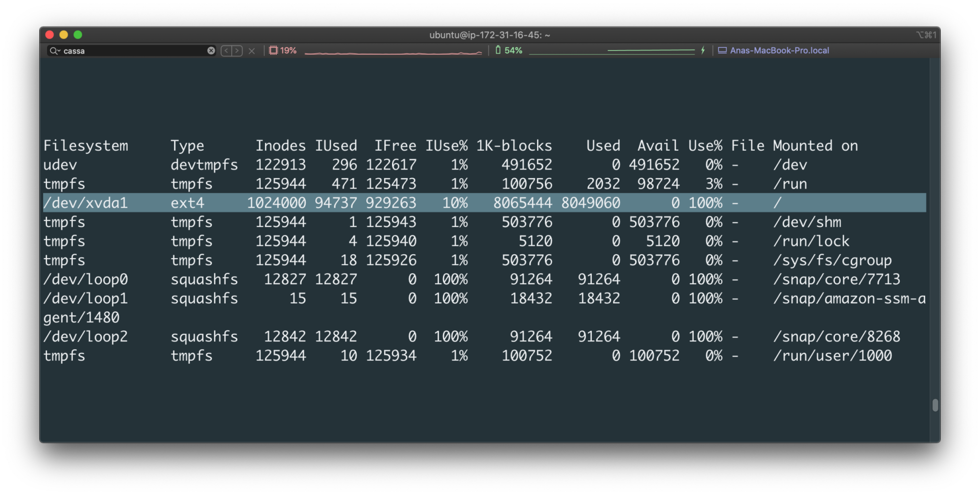The width and height of the screenshot is (980, 495).
Task: Open the search options magnifier dropdown
Action: tap(55, 50)
